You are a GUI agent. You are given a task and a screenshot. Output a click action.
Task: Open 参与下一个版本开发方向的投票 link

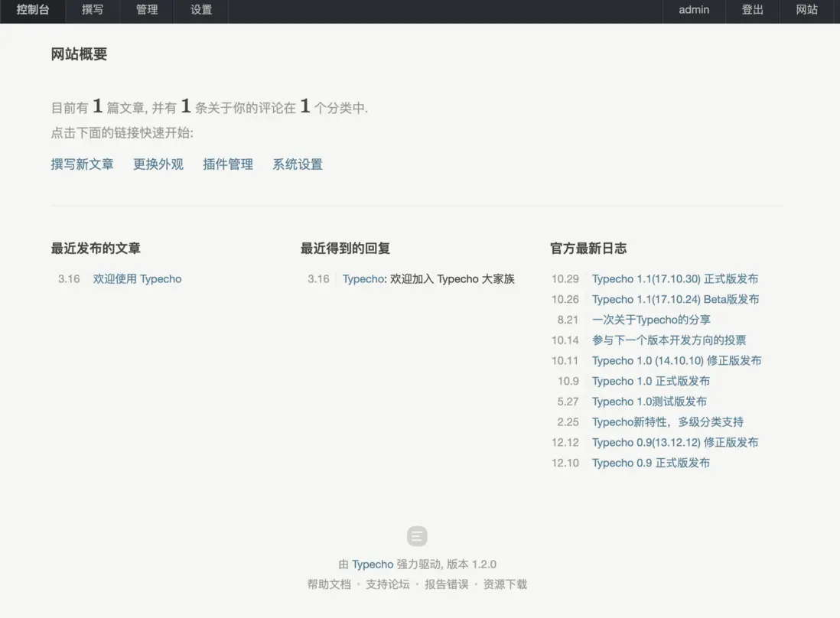coord(668,340)
